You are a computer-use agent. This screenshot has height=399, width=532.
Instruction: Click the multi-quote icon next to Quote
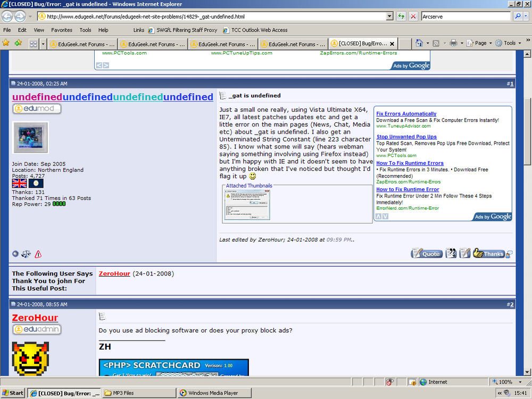click(451, 253)
